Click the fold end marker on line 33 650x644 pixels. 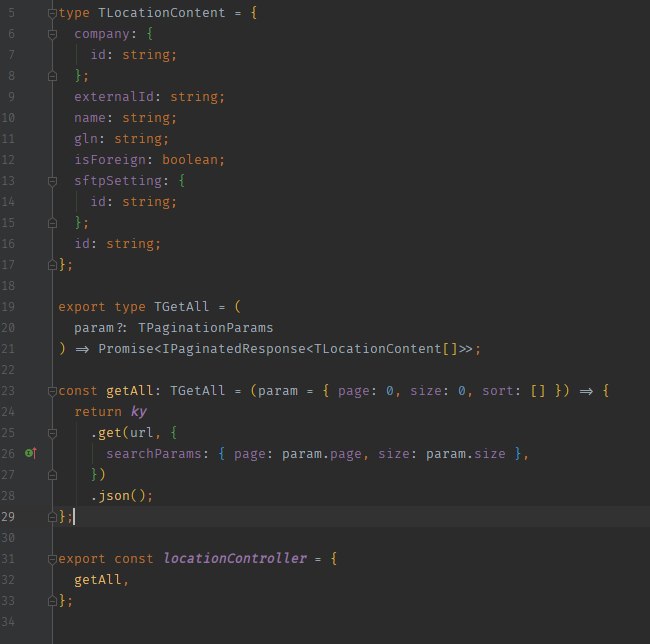coord(52,601)
